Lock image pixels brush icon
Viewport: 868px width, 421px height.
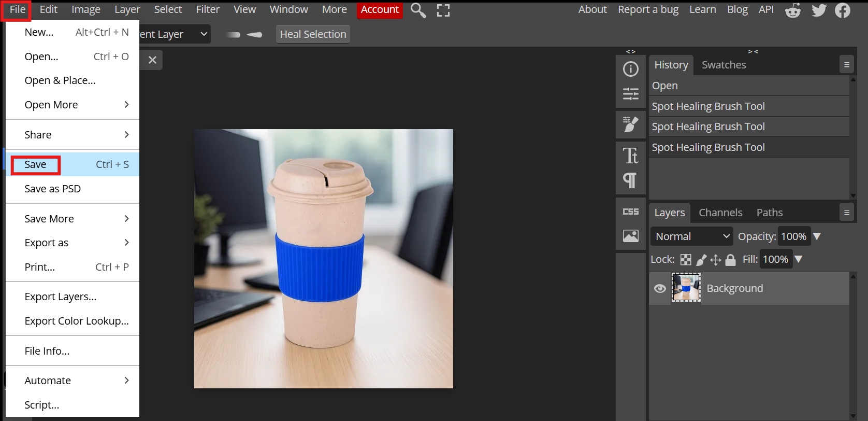click(701, 260)
